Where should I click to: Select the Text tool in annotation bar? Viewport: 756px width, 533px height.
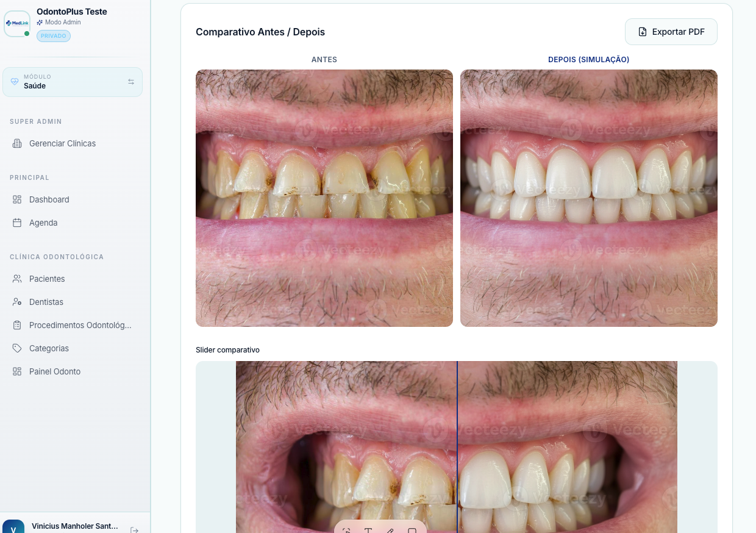368,531
